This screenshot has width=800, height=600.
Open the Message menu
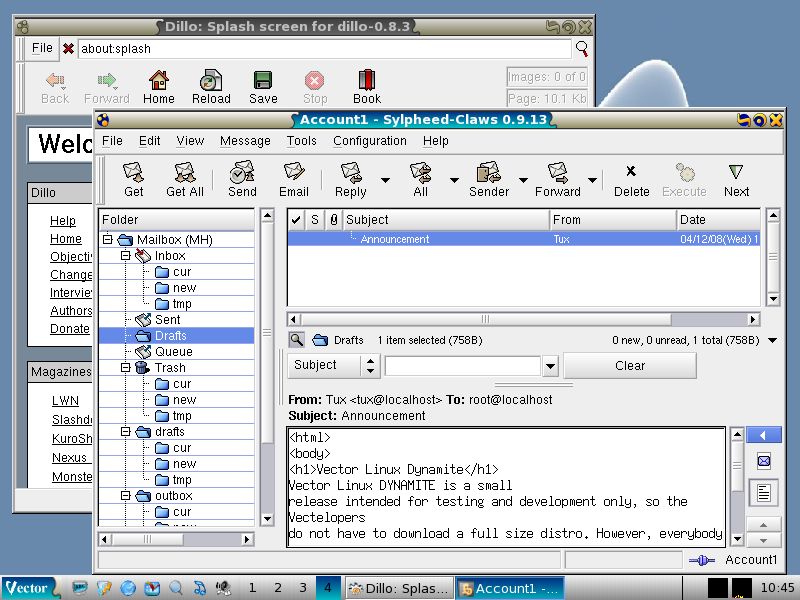tap(245, 141)
